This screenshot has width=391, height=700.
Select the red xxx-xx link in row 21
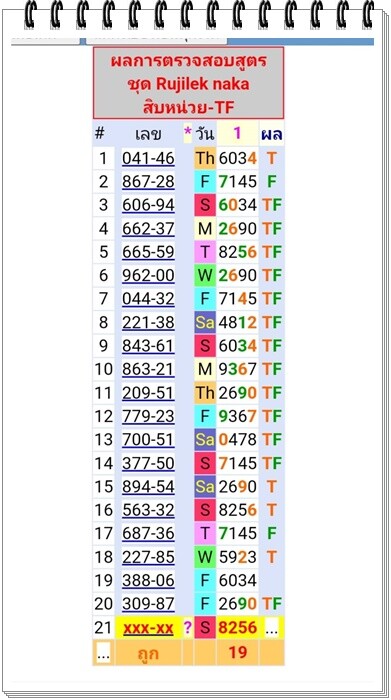pos(148,628)
